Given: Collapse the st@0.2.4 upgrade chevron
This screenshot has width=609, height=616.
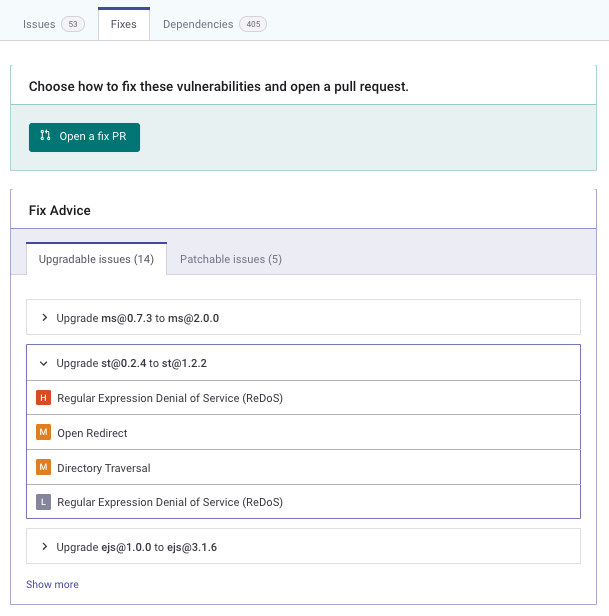Looking at the screenshot, I should tap(44, 363).
